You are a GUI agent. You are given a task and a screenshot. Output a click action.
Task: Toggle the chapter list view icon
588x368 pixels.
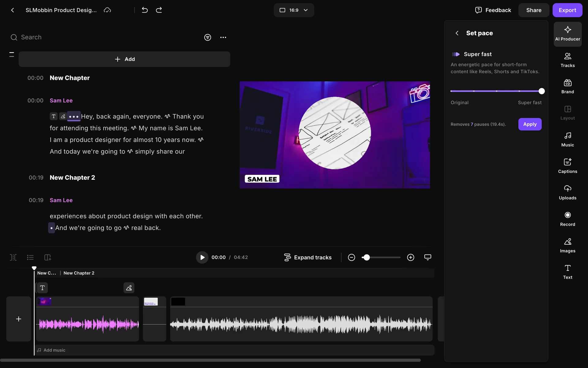pos(30,257)
